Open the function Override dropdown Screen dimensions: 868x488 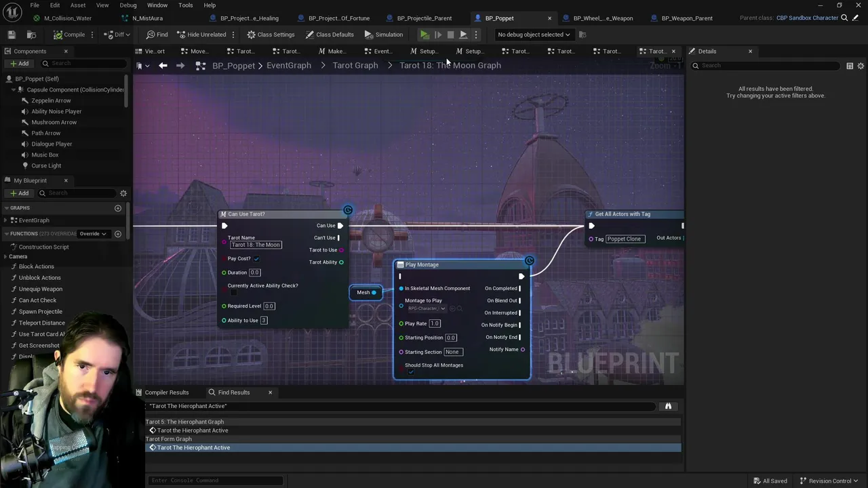93,234
